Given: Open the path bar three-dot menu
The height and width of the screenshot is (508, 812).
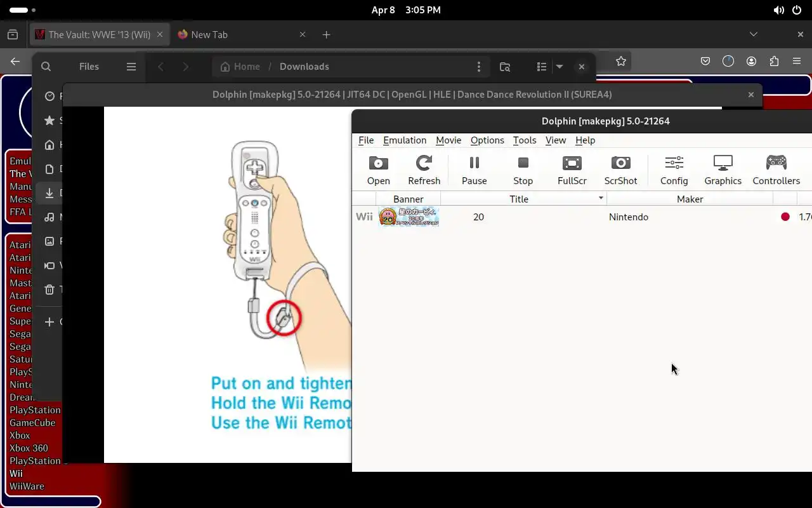Looking at the screenshot, I should (x=479, y=67).
